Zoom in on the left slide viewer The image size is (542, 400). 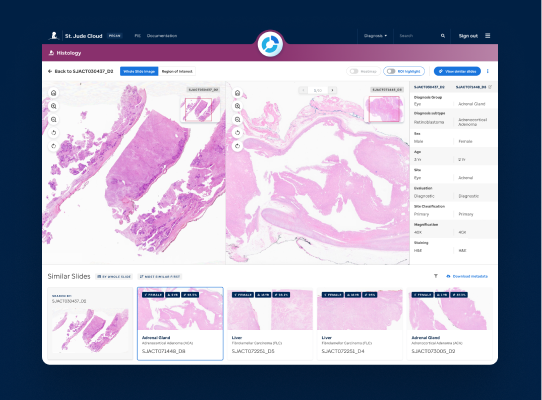click(54, 106)
